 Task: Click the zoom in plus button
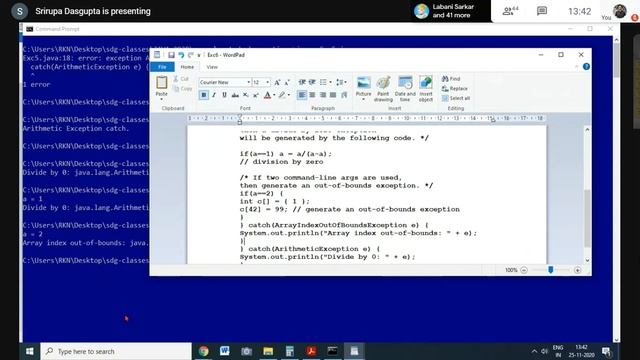click(577, 270)
